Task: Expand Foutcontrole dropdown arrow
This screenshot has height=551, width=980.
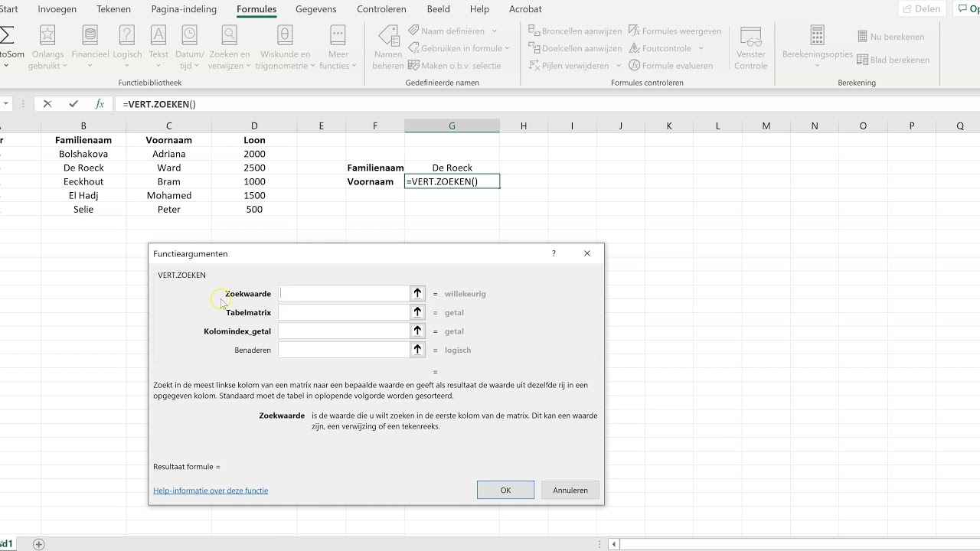Action: tap(701, 48)
